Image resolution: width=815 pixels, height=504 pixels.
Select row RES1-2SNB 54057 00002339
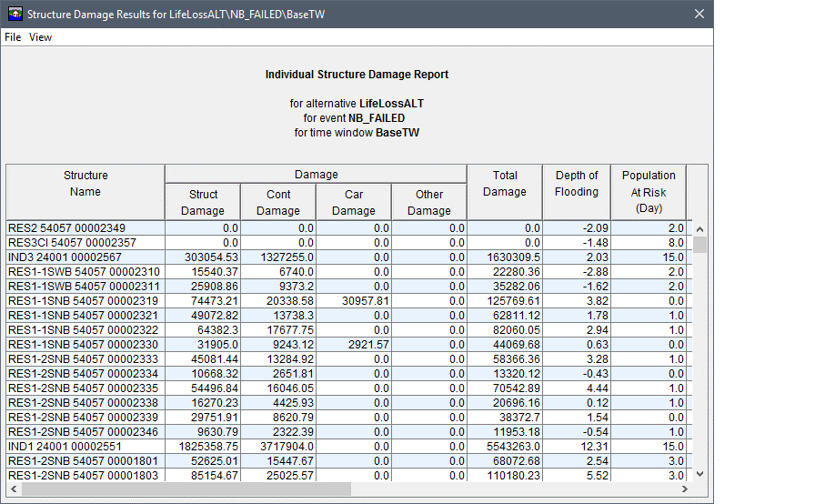[349, 418]
